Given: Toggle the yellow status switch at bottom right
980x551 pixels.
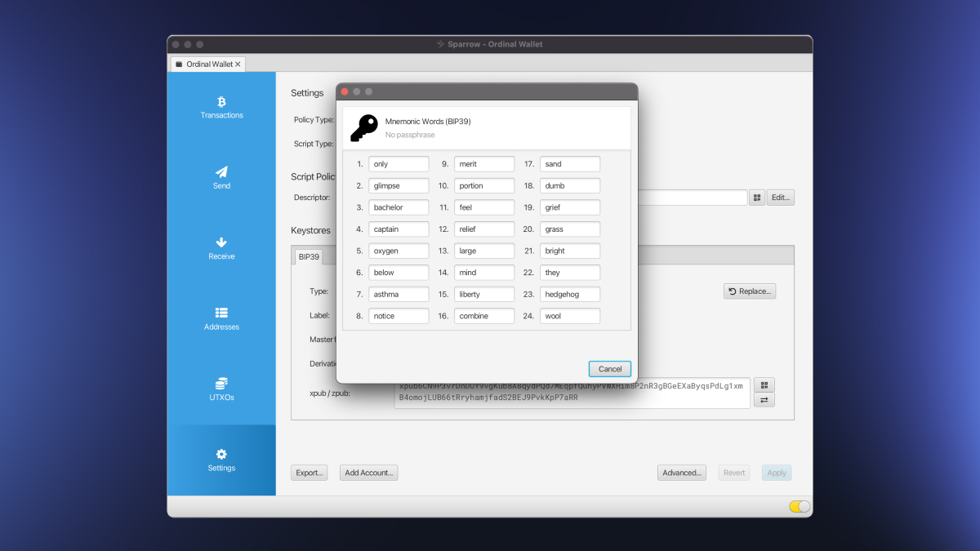Looking at the screenshot, I should 800,507.
